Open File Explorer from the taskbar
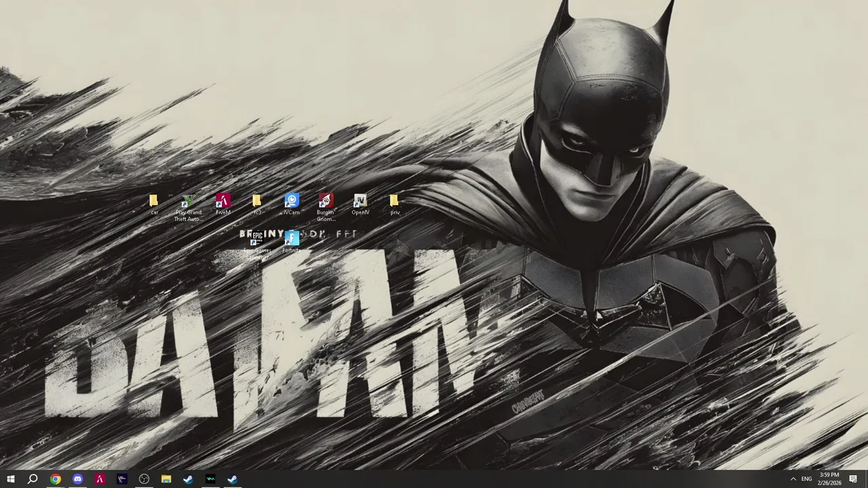The image size is (868, 488). pos(166,479)
